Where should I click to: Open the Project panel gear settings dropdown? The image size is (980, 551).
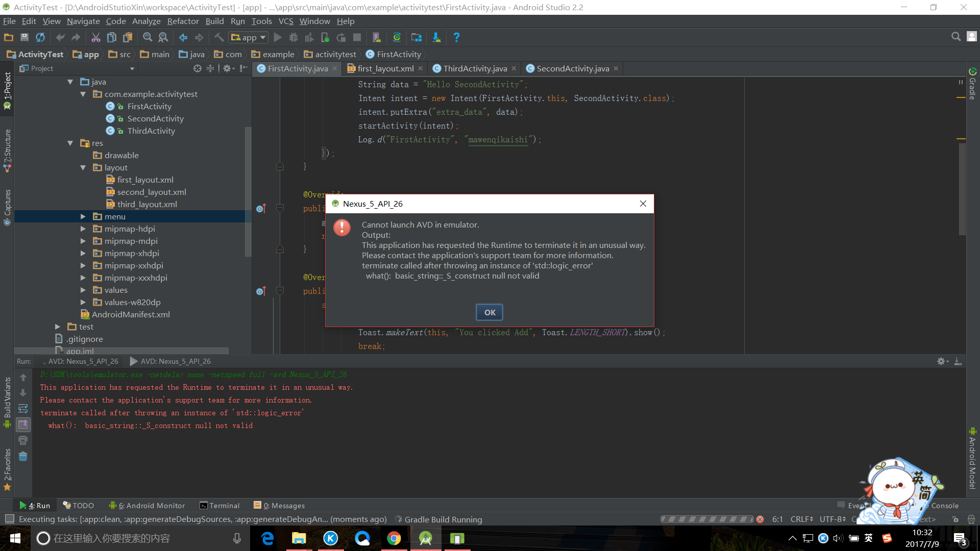[228, 68]
